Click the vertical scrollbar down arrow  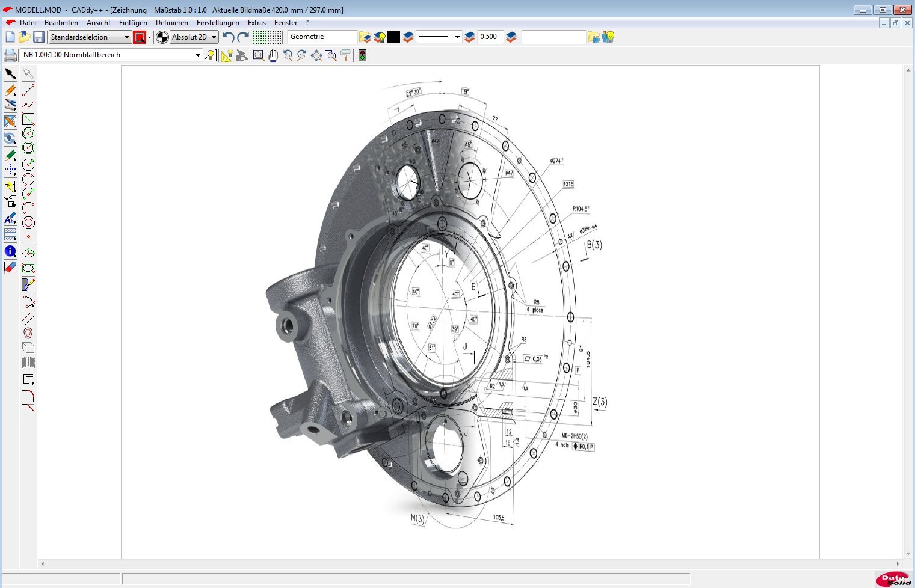908,554
